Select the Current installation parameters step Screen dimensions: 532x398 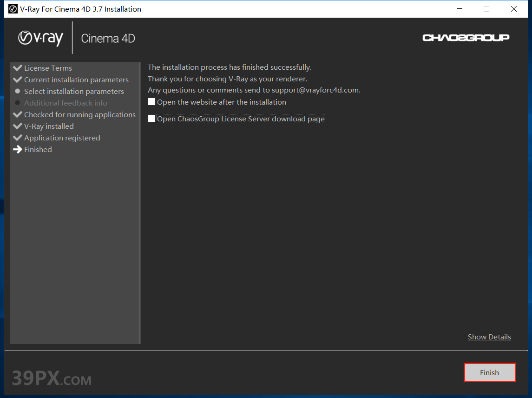click(76, 80)
